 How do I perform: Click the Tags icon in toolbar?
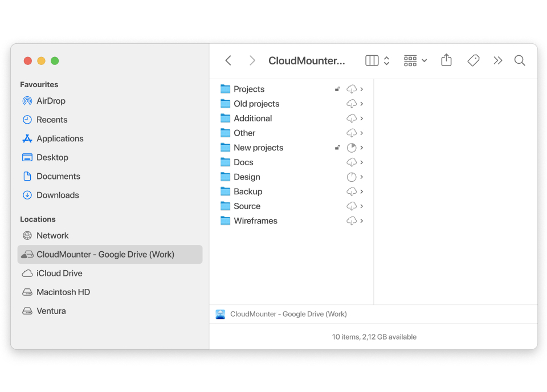coord(473,60)
